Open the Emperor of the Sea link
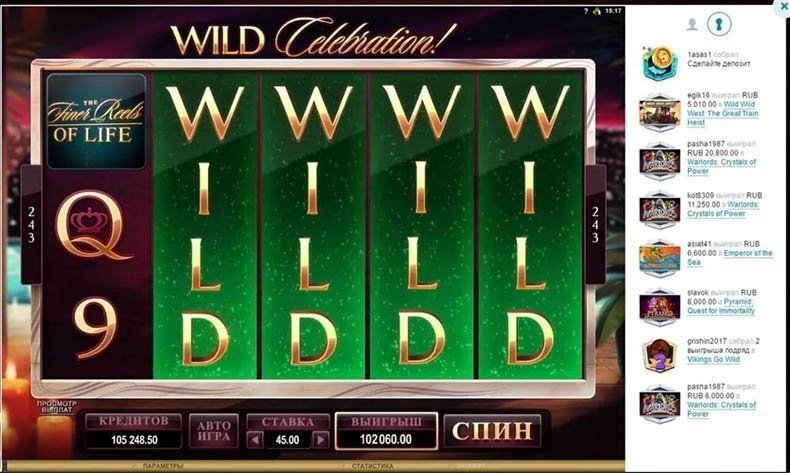Image resolution: width=790 pixels, height=473 pixels. [730, 257]
